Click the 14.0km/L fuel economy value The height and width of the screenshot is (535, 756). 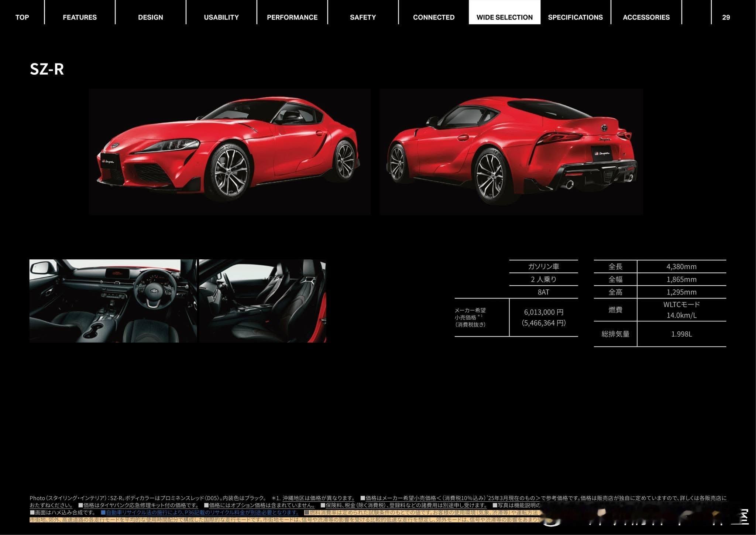(x=681, y=315)
